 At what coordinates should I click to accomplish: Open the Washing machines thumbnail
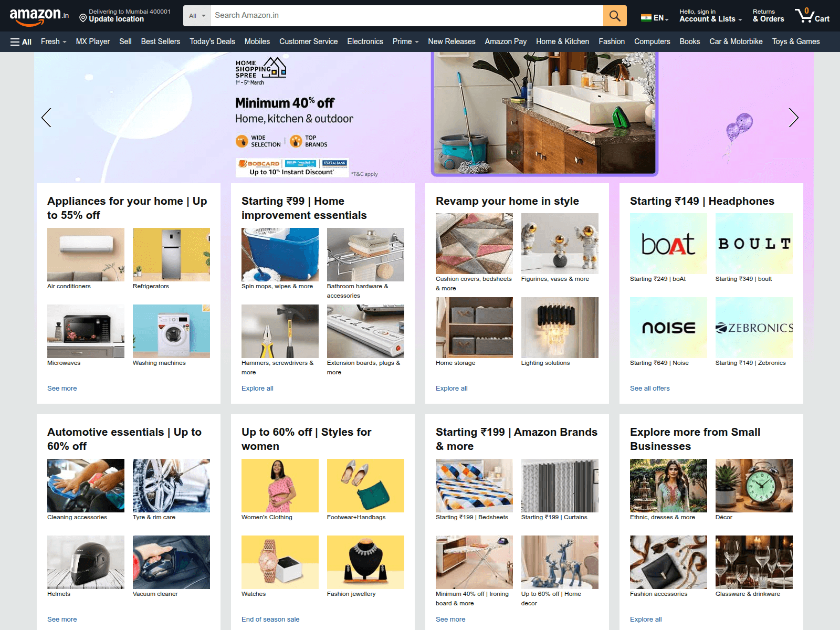click(171, 331)
